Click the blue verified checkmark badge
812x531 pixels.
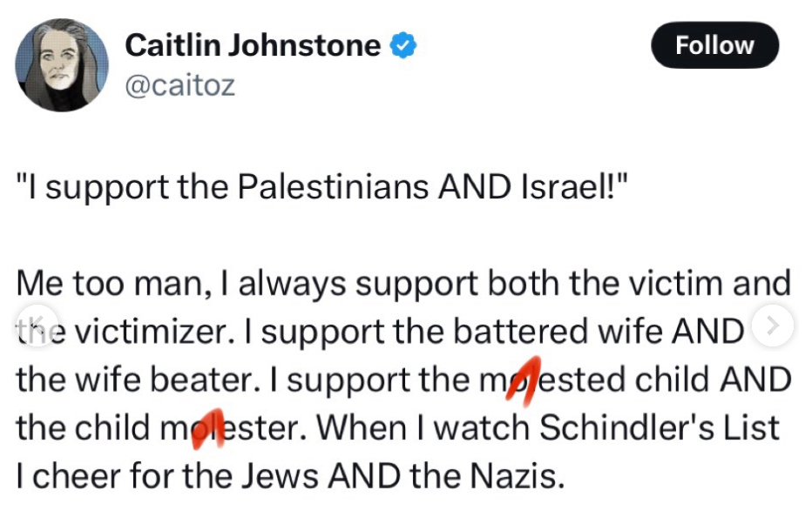coord(403,45)
